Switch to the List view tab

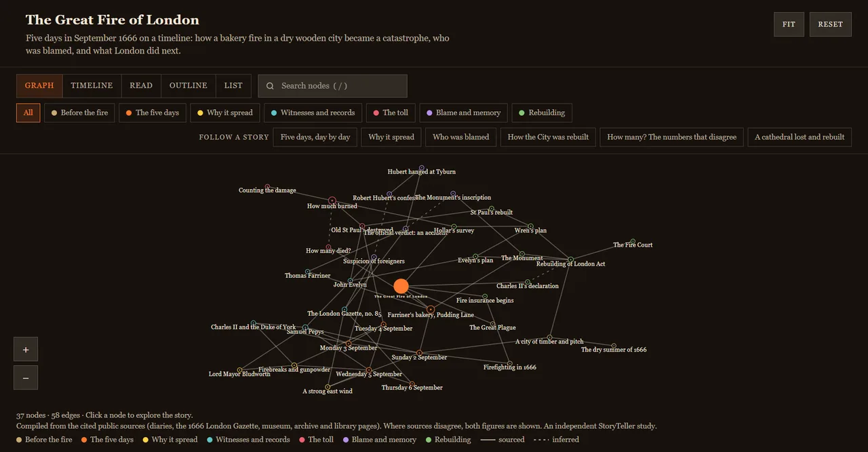click(233, 86)
